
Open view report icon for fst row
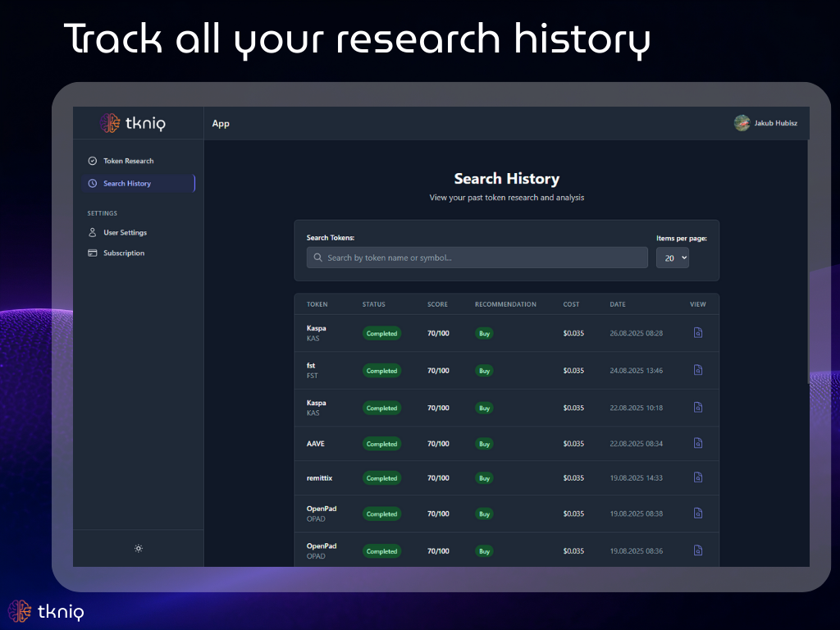[698, 370]
